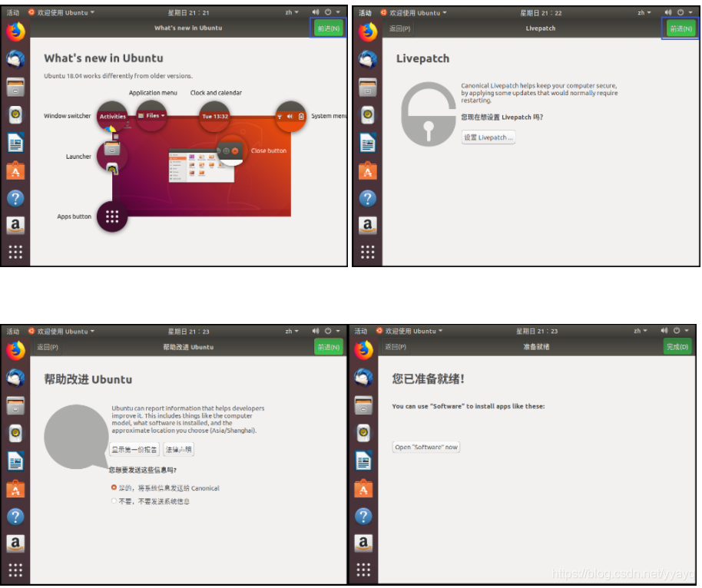Viewport: 702px width, 588px height.
Task: Open Amazon icon in What's new screen dock
Action: coord(15,225)
